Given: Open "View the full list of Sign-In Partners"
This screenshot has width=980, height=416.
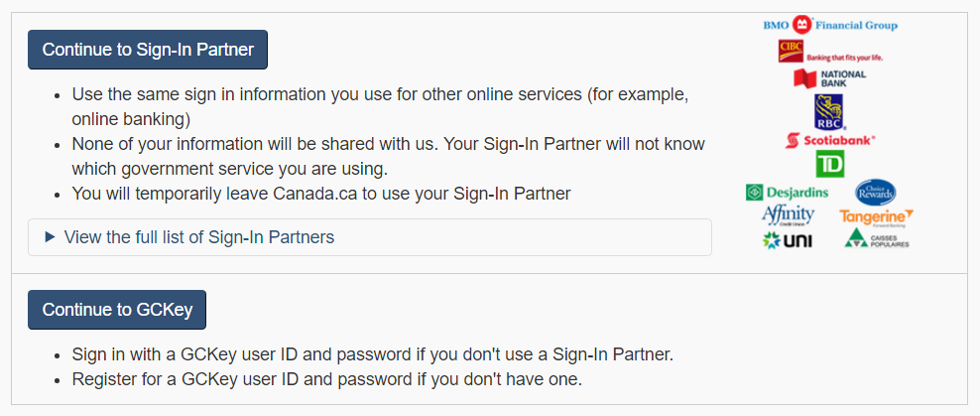Looking at the screenshot, I should coord(198,237).
